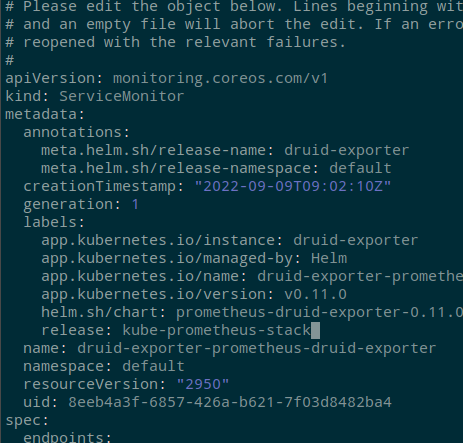Click the spec key line
This screenshot has width=463, height=443.
pyautogui.click(x=27, y=420)
